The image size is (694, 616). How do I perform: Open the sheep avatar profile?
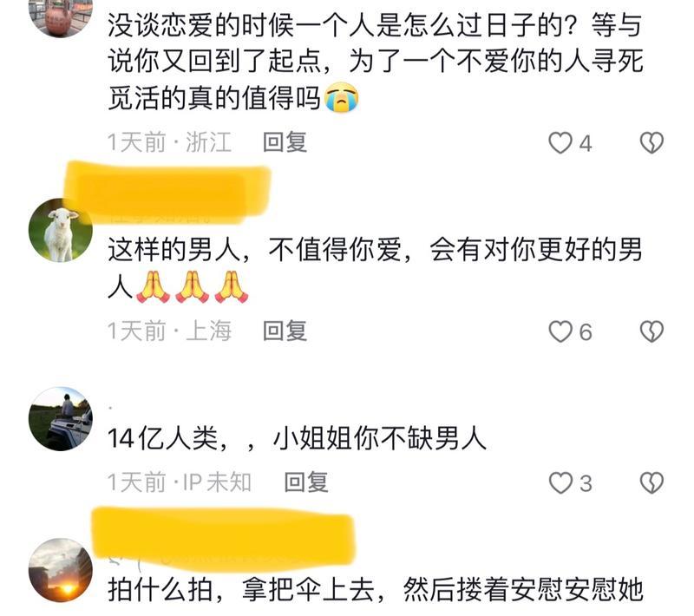pyautogui.click(x=61, y=230)
